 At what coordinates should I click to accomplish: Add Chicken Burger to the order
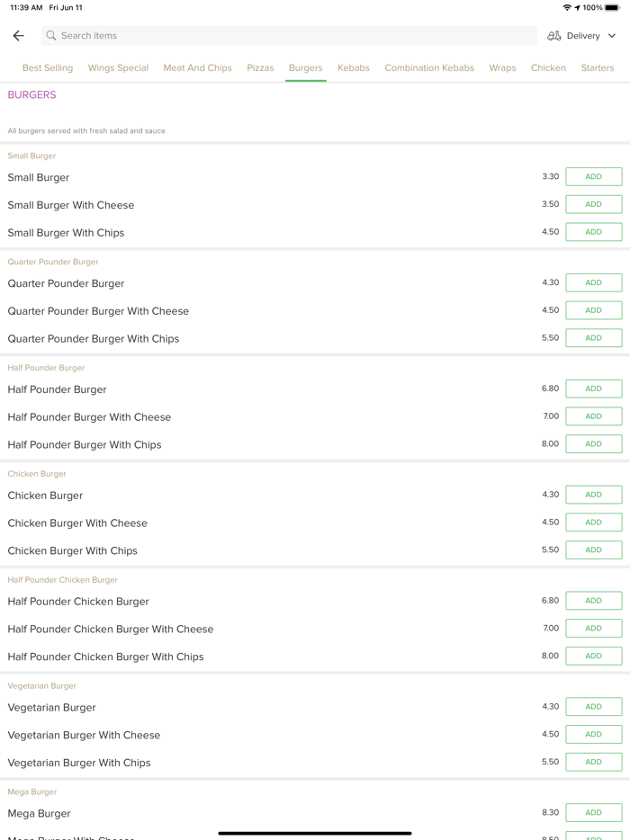[593, 495]
